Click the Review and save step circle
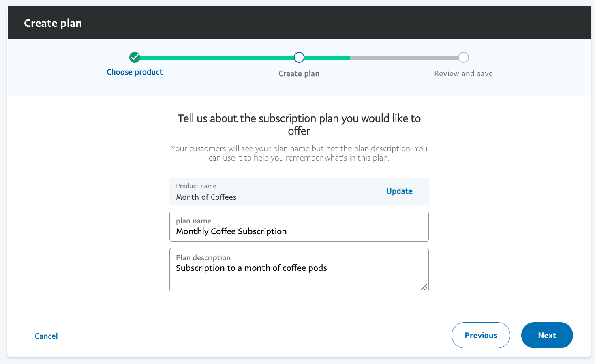 [x=463, y=58]
